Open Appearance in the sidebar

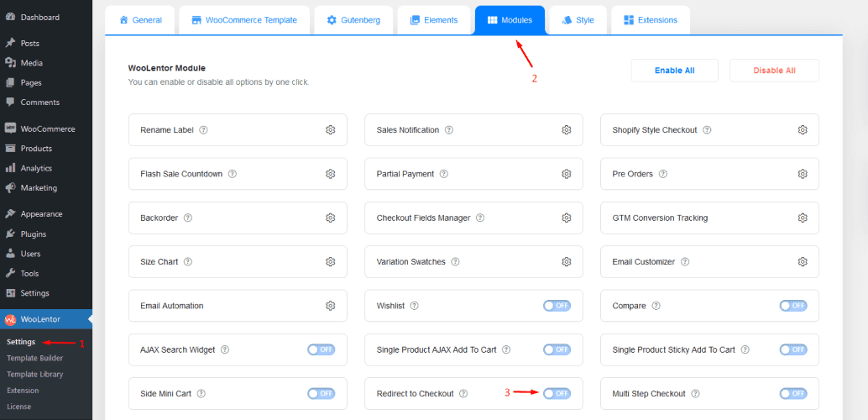[x=46, y=214]
